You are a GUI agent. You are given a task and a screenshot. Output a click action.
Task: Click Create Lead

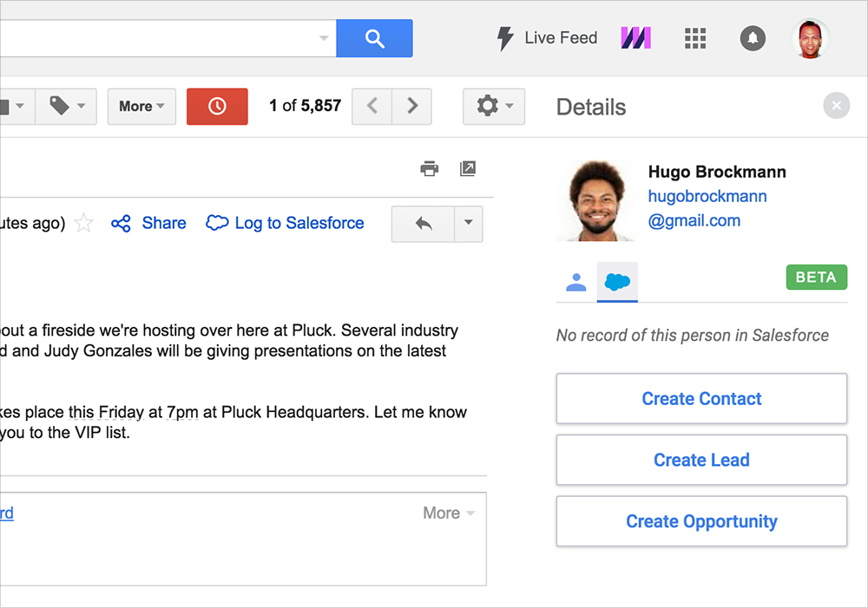(701, 460)
